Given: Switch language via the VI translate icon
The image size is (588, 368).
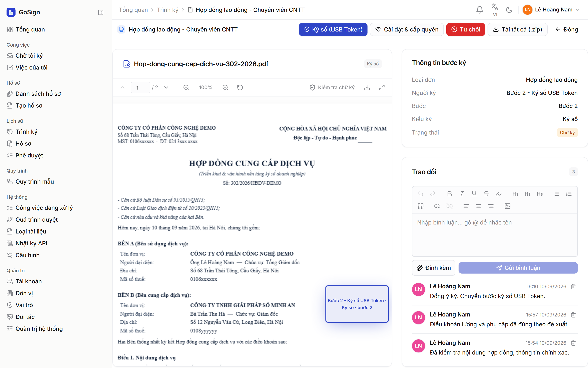Looking at the screenshot, I should point(495,10).
